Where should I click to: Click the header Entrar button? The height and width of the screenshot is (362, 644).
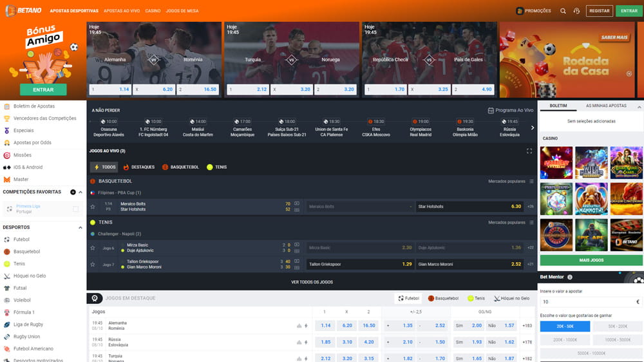[629, 11]
